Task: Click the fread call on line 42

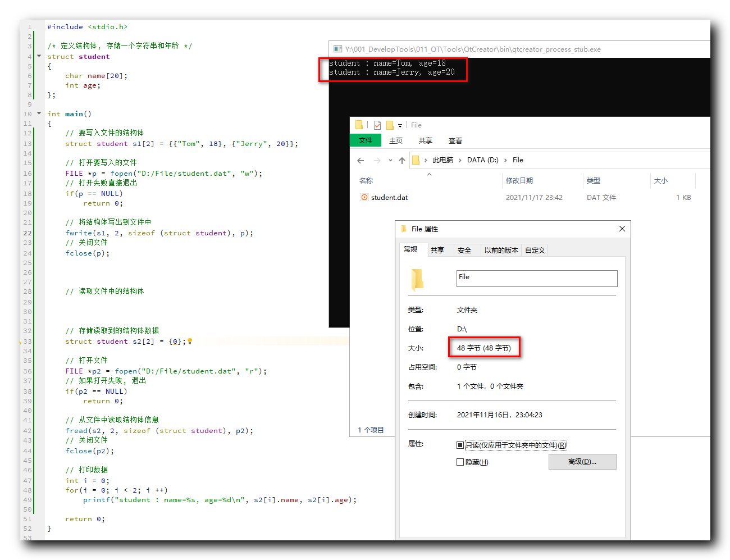Action: 159,430
